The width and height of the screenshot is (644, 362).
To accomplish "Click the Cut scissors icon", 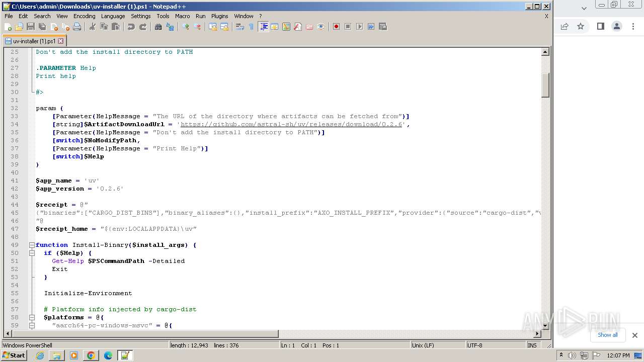I will pyautogui.click(x=93, y=27).
